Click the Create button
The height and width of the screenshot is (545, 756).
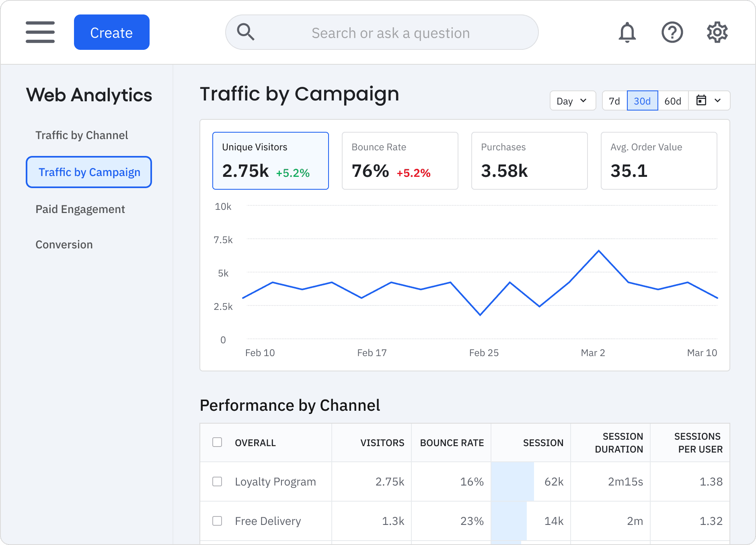111,32
